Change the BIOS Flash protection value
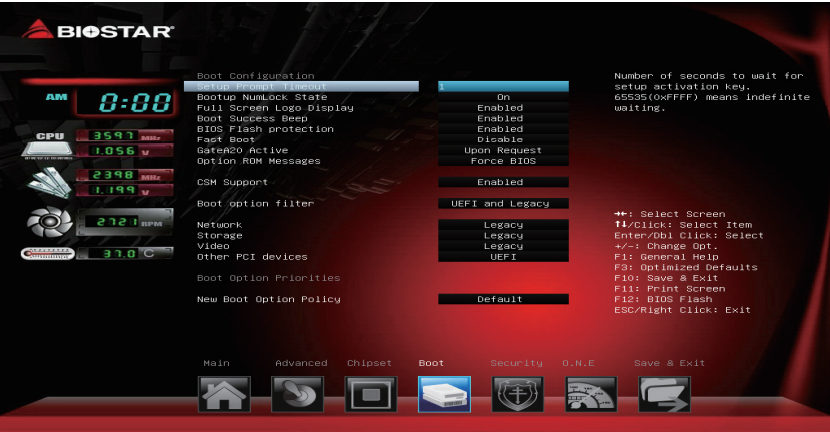The image size is (830, 432). (x=503, y=129)
